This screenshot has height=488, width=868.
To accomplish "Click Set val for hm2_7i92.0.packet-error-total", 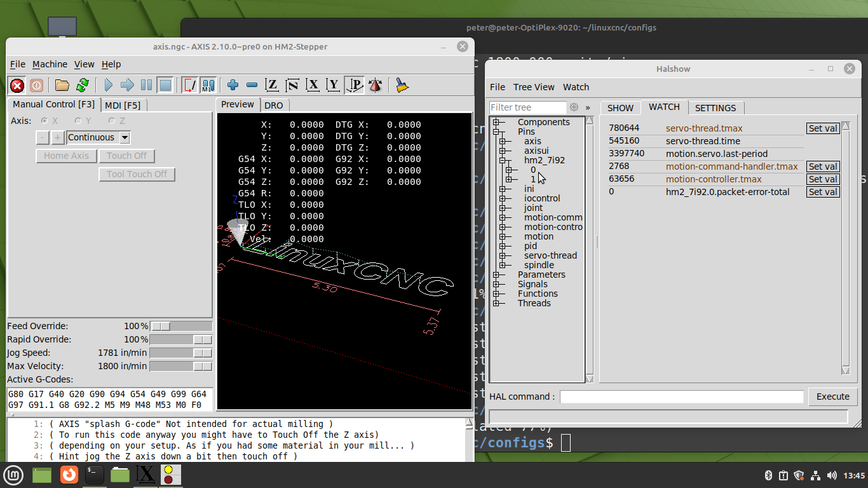I will (823, 192).
